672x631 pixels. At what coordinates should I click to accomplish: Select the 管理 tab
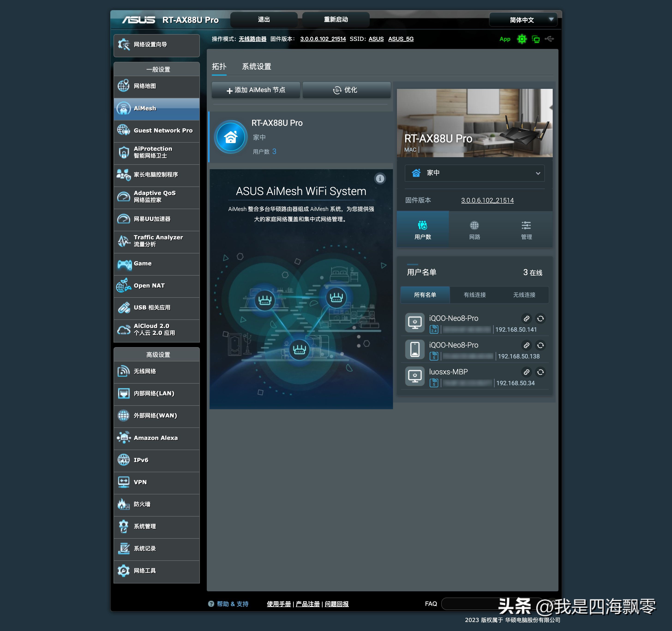pyautogui.click(x=526, y=230)
